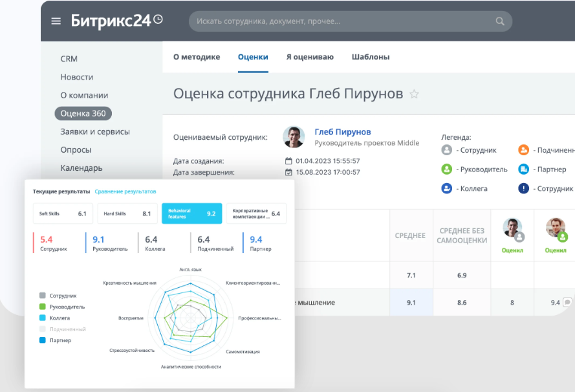Click the search magnifier icon
575x392 pixels.
(x=500, y=21)
